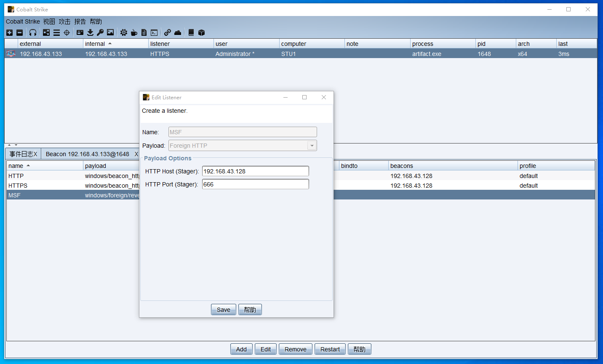Sort sessions by the listener column header
The height and width of the screenshot is (364, 603).
181,44
